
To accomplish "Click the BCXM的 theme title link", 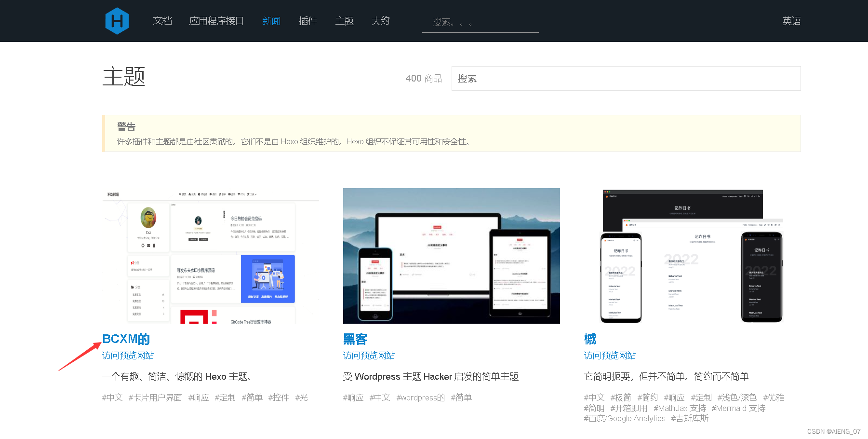I will (126, 339).
